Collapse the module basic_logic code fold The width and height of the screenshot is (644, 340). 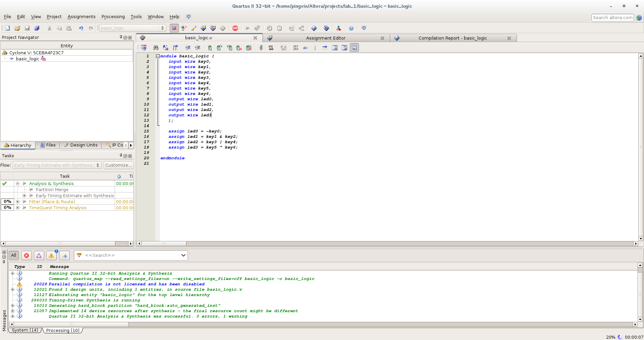(158, 56)
